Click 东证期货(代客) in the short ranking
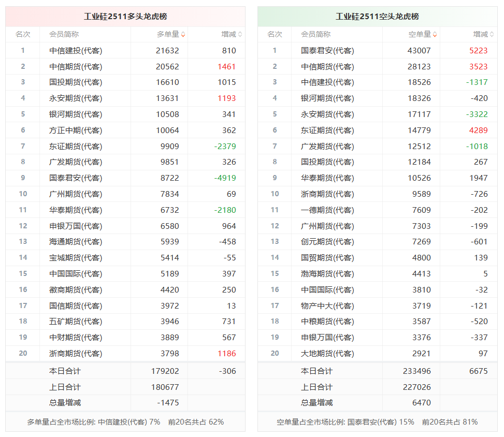This screenshot has height=437, width=504. [x=327, y=130]
